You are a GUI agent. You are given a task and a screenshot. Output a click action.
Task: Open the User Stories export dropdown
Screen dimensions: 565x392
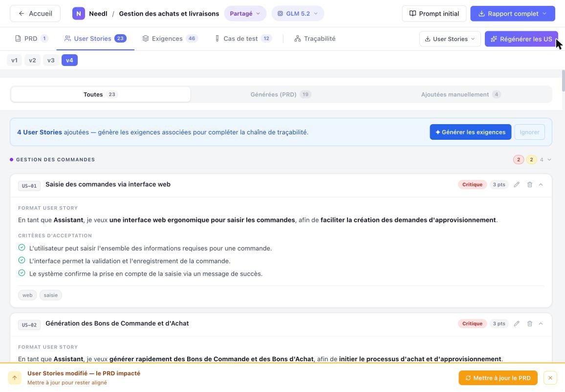(450, 39)
